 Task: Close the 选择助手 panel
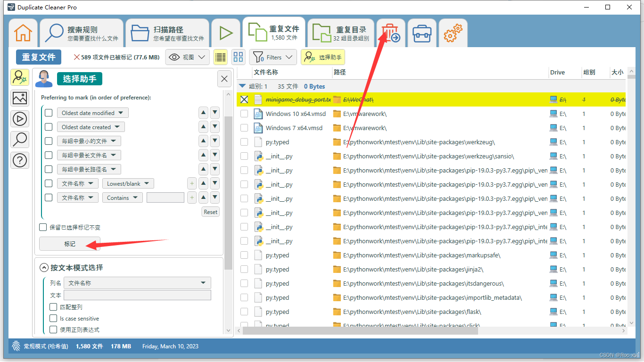coord(224,79)
